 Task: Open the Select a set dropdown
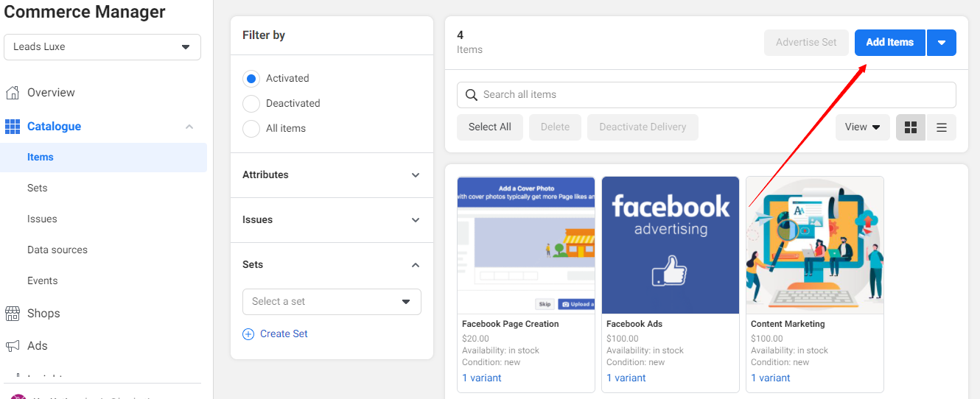[332, 302]
